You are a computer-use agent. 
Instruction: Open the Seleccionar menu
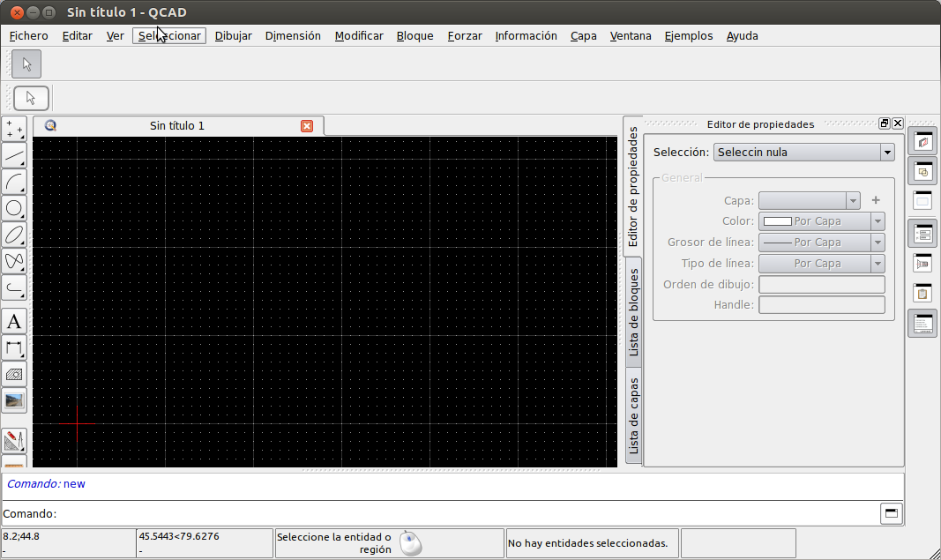pos(169,36)
